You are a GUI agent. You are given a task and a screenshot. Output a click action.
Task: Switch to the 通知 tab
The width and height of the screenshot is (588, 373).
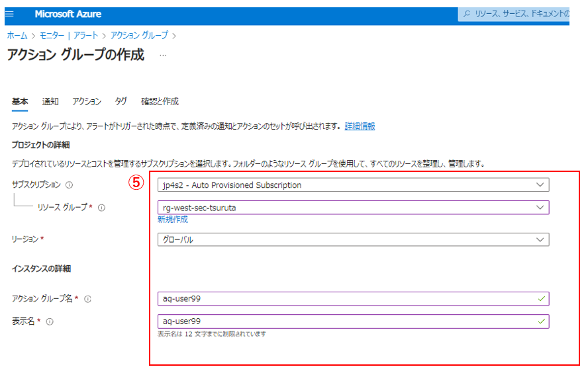click(x=50, y=101)
